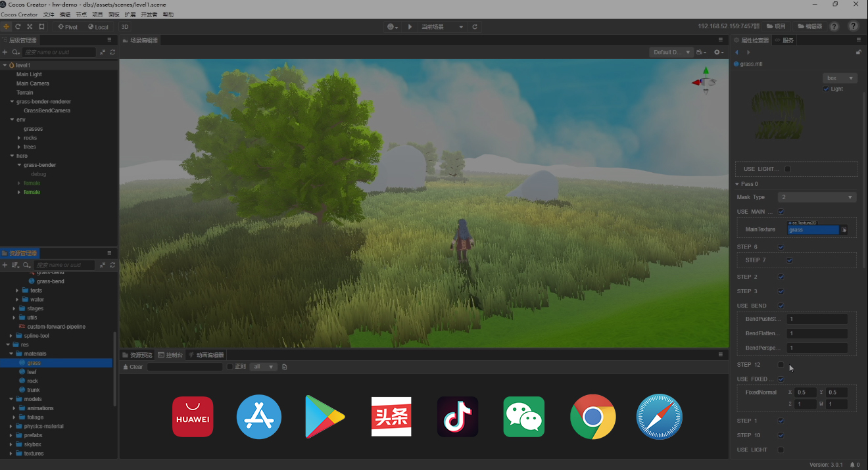The image size is (868, 470).
Task: Switch to the 动画编辑器 tab
Action: [x=206, y=355]
